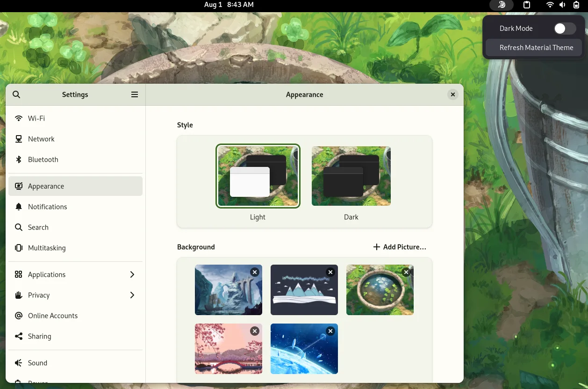Remove the snowy mountains wallpaper
The height and width of the screenshot is (389, 588).
click(x=330, y=272)
